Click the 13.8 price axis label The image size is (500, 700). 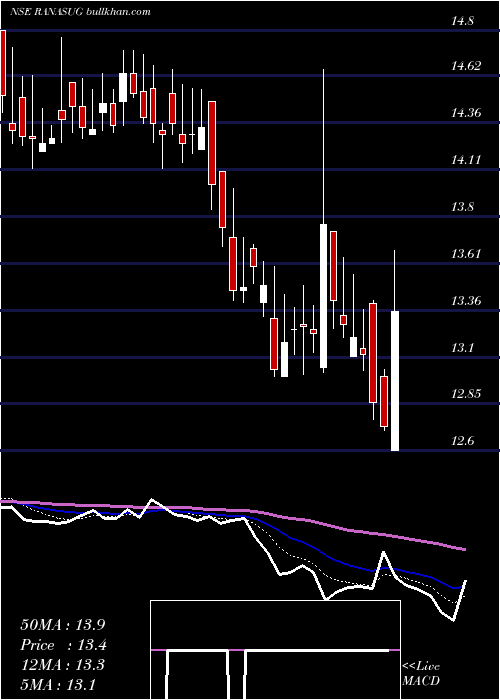pyautogui.click(x=463, y=207)
